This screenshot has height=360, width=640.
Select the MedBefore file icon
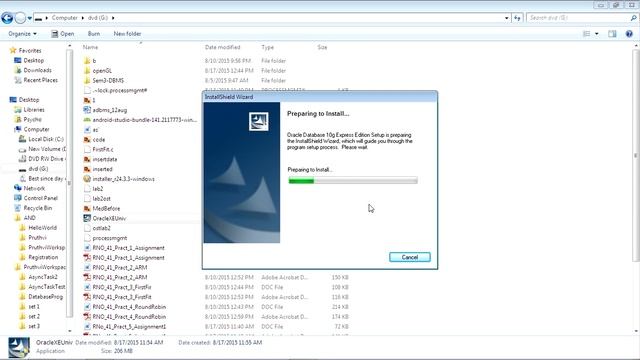[x=87, y=208]
